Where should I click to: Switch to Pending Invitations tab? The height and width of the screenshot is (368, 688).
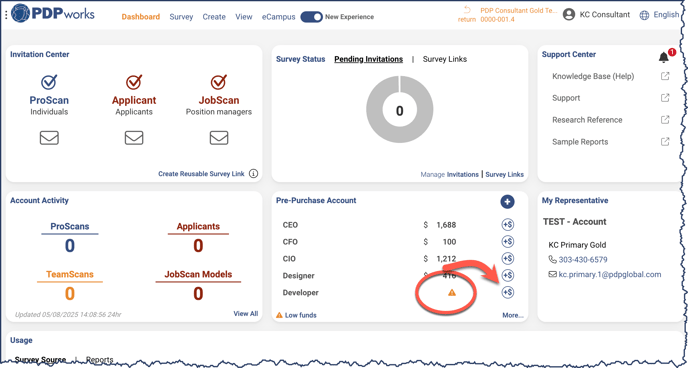coord(369,59)
